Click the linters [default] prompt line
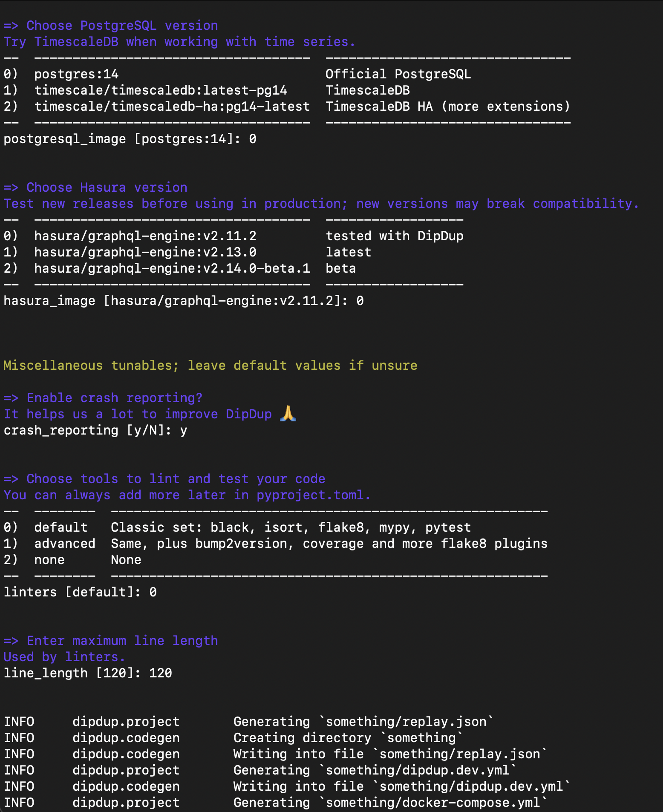Viewport: 663px width, 812px height. tap(80, 592)
